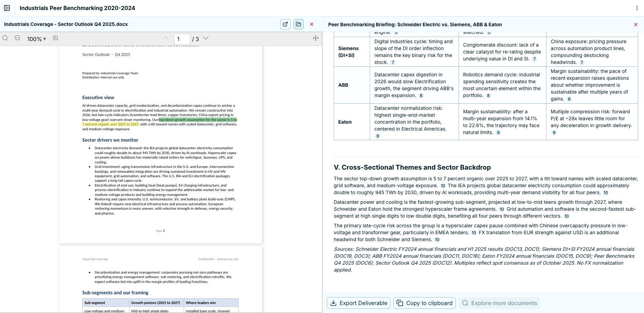Open citation 9 under growth delivery text
644x313 pixels.
[x=554, y=133]
